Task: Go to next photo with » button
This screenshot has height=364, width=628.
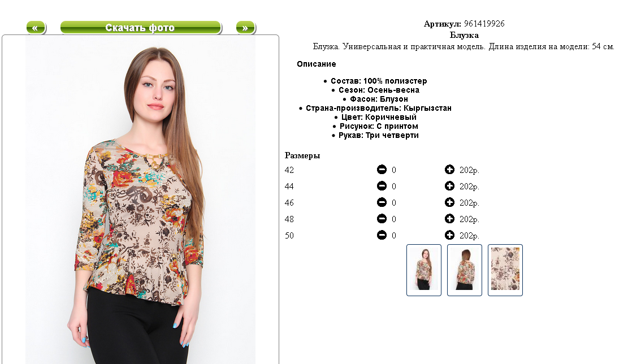Action: [245, 28]
